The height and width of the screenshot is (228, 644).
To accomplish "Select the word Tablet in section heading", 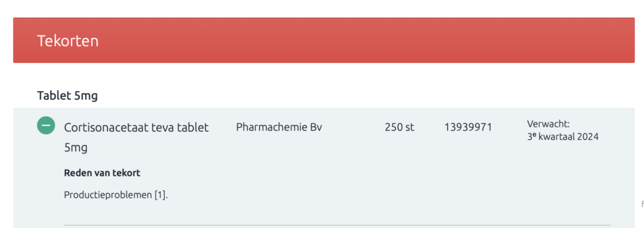I will click(54, 96).
